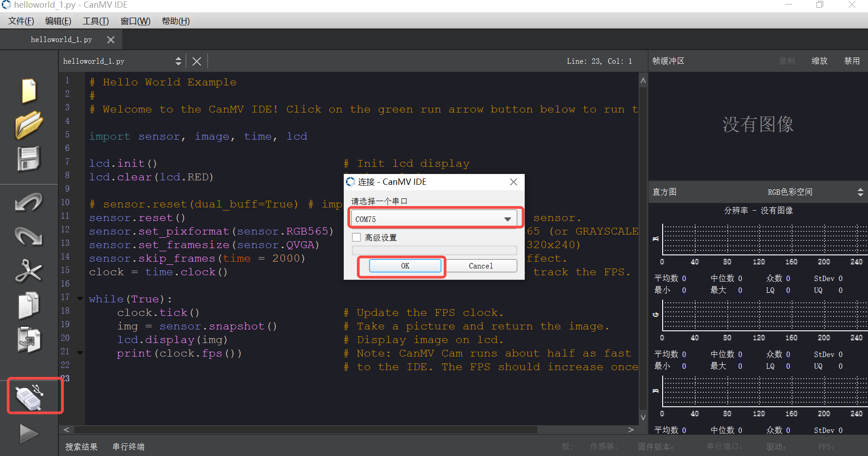Open the 编辑(E) menu
Image resolution: width=868 pixels, height=456 pixels.
click(58, 21)
